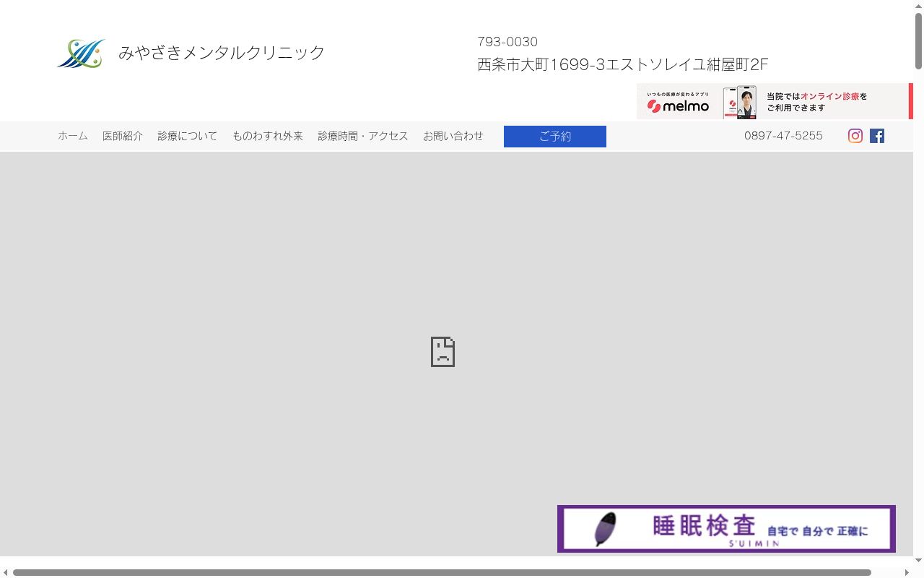Open お問い合わせ menu item
This screenshot has width=924, height=578.
tap(453, 136)
